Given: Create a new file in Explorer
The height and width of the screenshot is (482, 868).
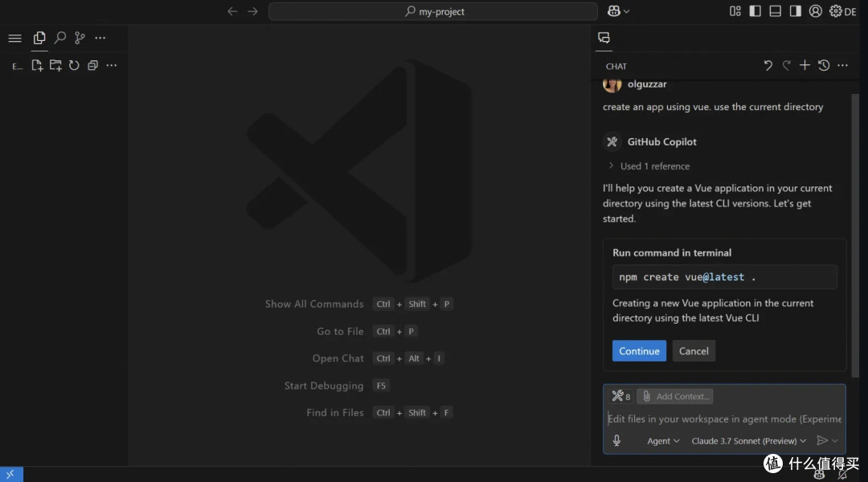Looking at the screenshot, I should [37, 65].
